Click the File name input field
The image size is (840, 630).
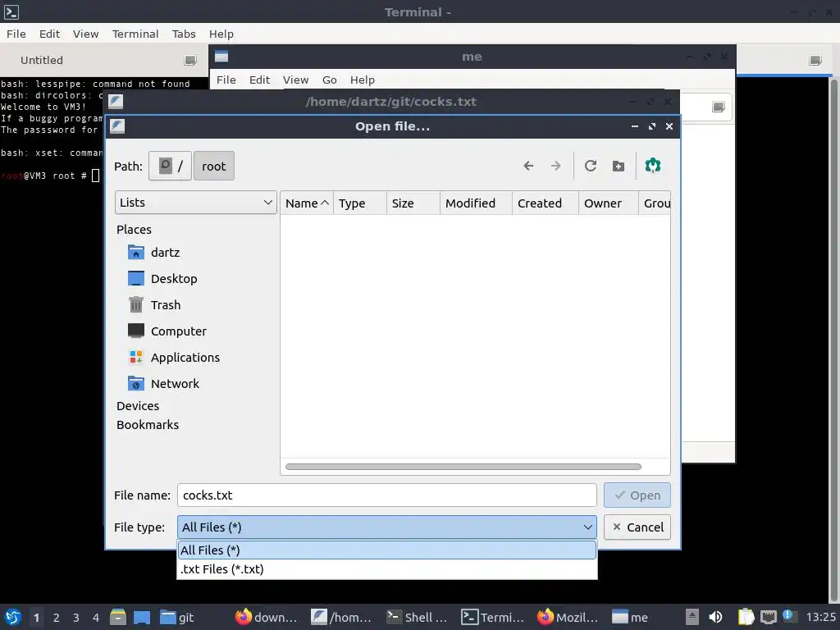pyautogui.click(x=387, y=495)
